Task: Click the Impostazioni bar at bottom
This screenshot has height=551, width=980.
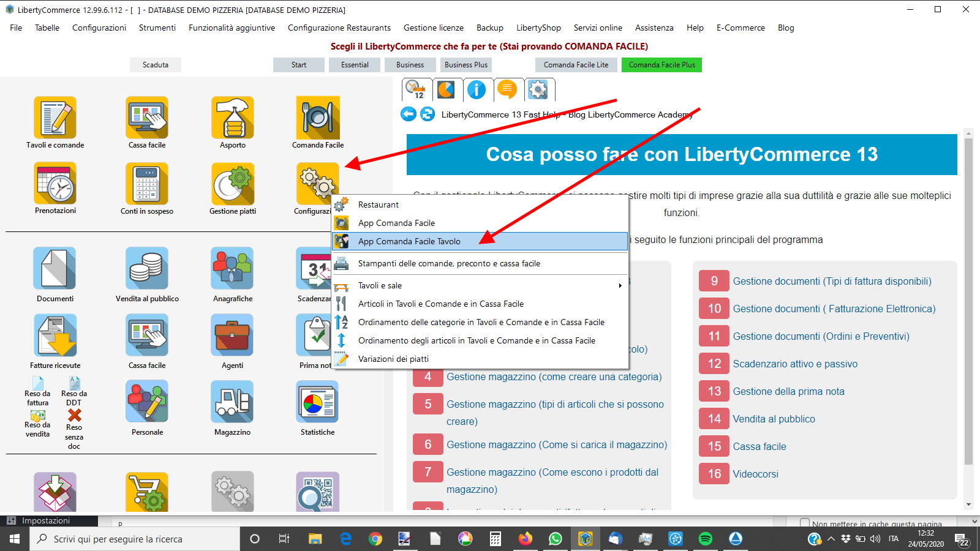Action: point(49,520)
